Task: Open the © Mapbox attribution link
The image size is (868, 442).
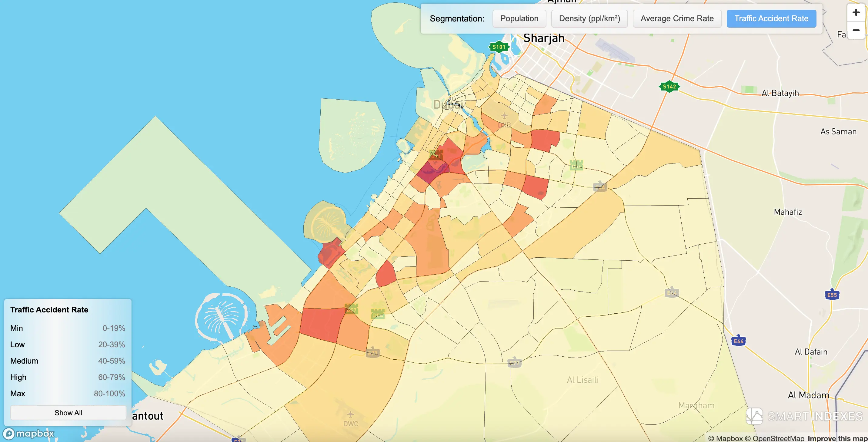Action: tap(726, 438)
